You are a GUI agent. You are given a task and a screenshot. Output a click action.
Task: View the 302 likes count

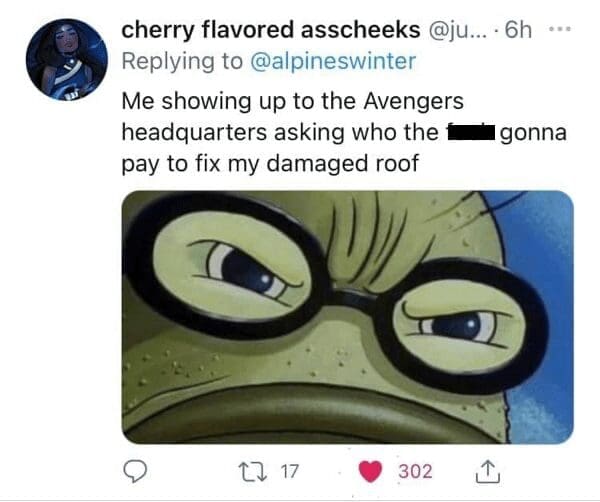tap(415, 471)
